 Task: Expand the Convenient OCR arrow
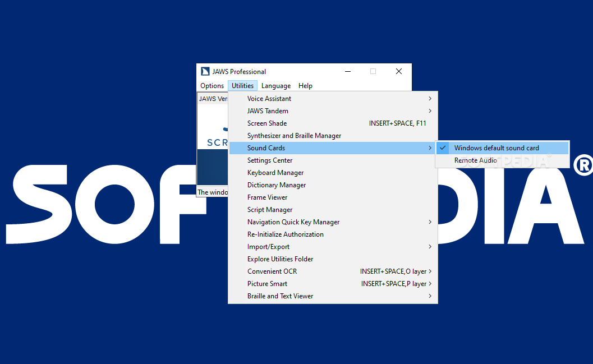click(x=430, y=271)
